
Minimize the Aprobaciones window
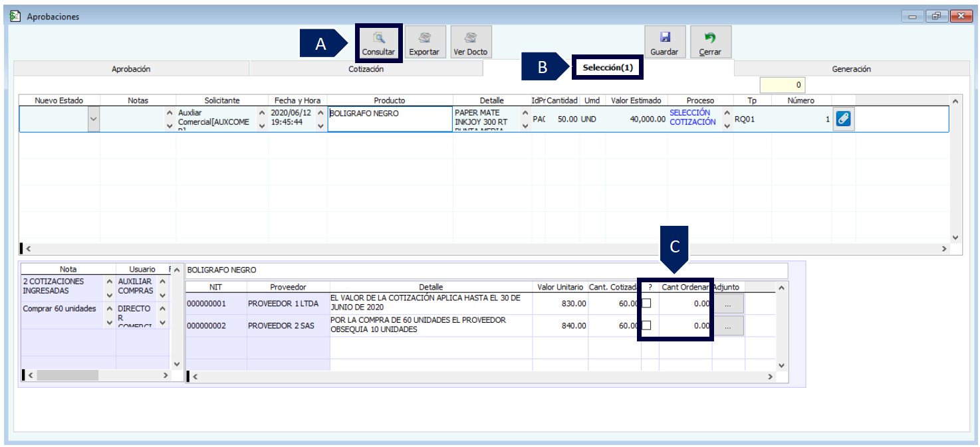point(914,17)
